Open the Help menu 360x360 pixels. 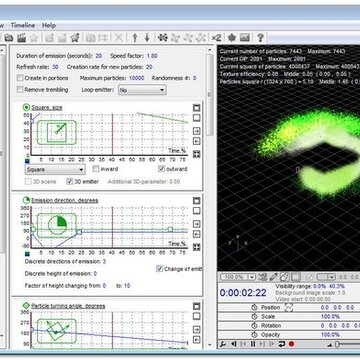(x=49, y=25)
